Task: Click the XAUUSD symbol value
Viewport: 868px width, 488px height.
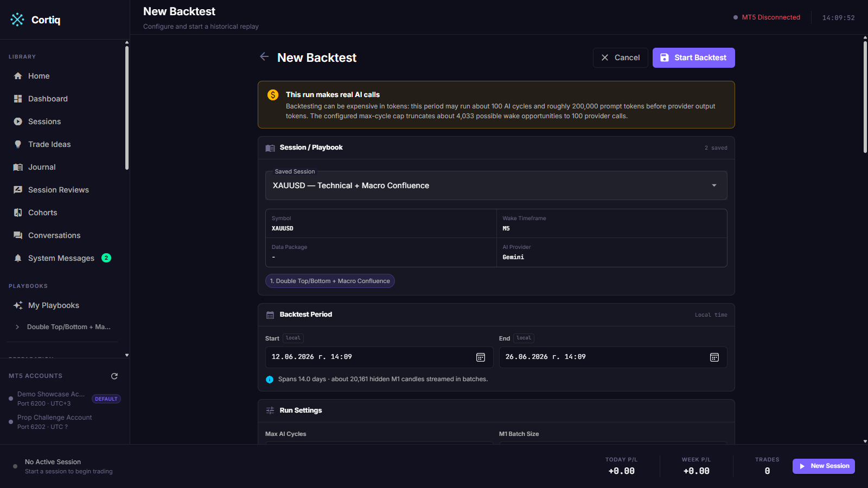Action: [x=283, y=229]
